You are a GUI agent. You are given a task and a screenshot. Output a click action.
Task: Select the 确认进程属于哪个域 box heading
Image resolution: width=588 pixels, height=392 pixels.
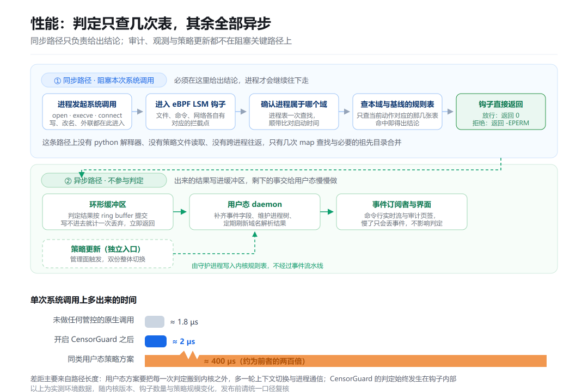(294, 105)
